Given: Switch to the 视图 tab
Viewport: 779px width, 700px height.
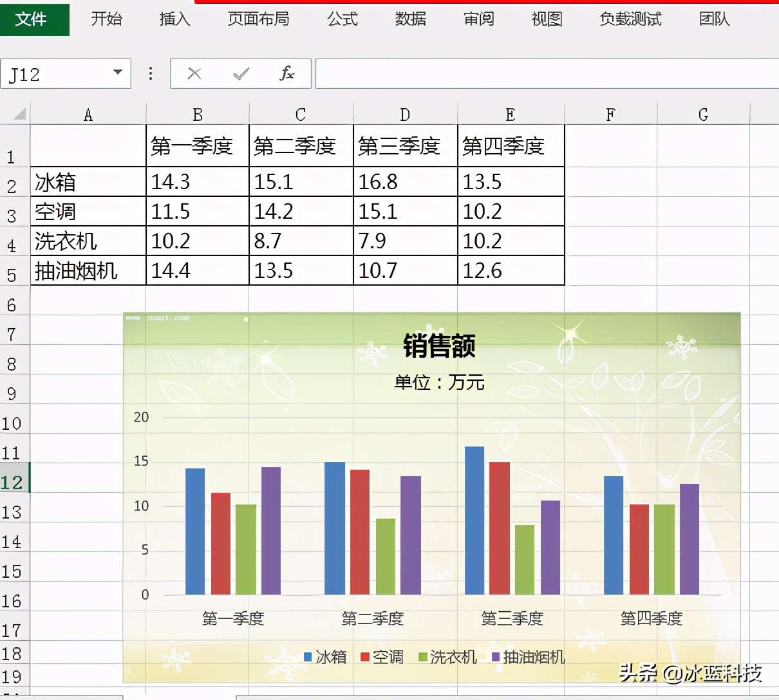Looking at the screenshot, I should 547,19.
